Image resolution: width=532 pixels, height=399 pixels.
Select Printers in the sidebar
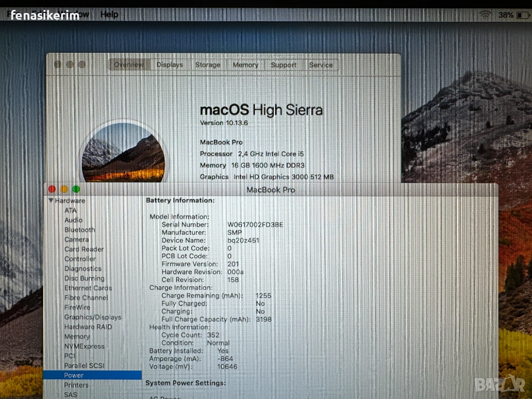point(76,385)
